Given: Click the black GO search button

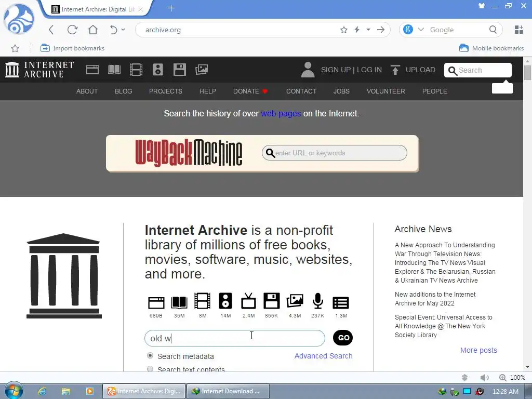Looking at the screenshot, I should (343, 338).
